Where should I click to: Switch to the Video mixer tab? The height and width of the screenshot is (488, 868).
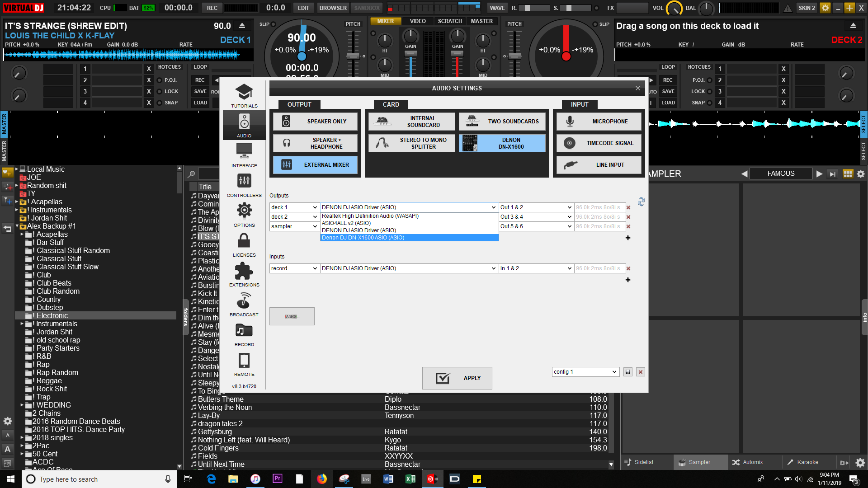click(x=418, y=21)
